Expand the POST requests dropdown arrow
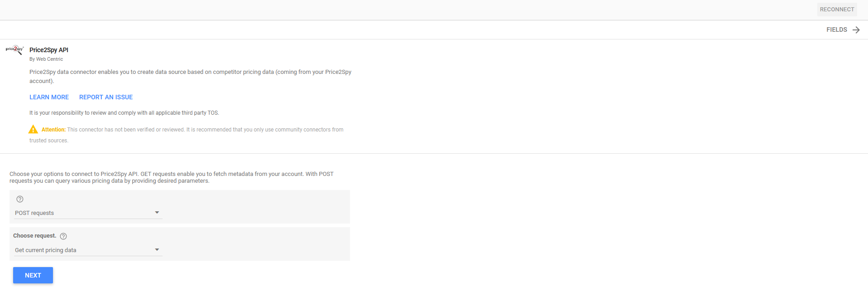The image size is (868, 297). 157,213
